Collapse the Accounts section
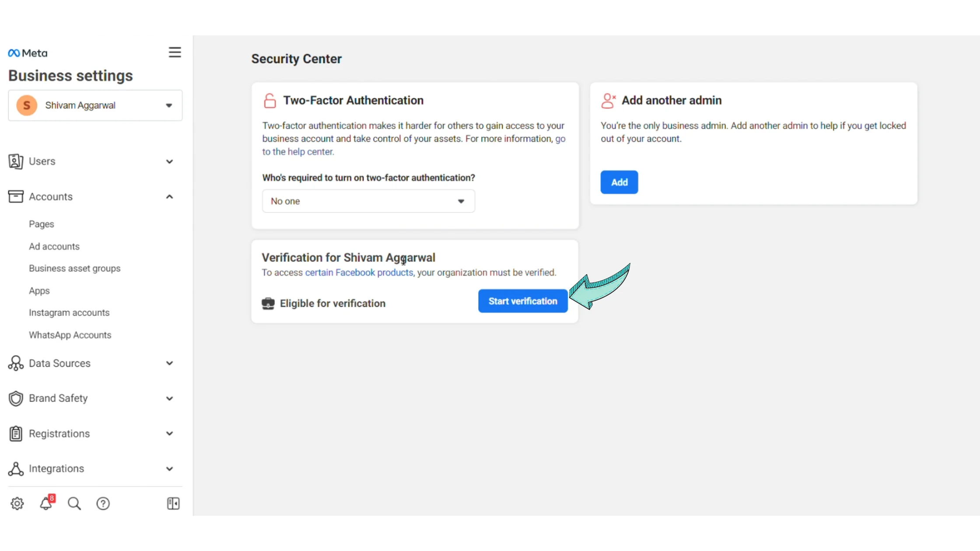This screenshot has height=551, width=980. [x=169, y=197]
